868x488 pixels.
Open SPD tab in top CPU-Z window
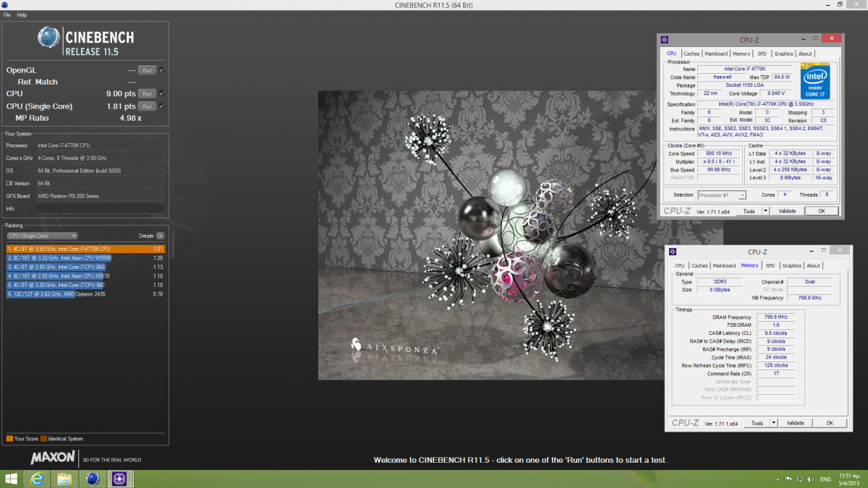coord(762,53)
